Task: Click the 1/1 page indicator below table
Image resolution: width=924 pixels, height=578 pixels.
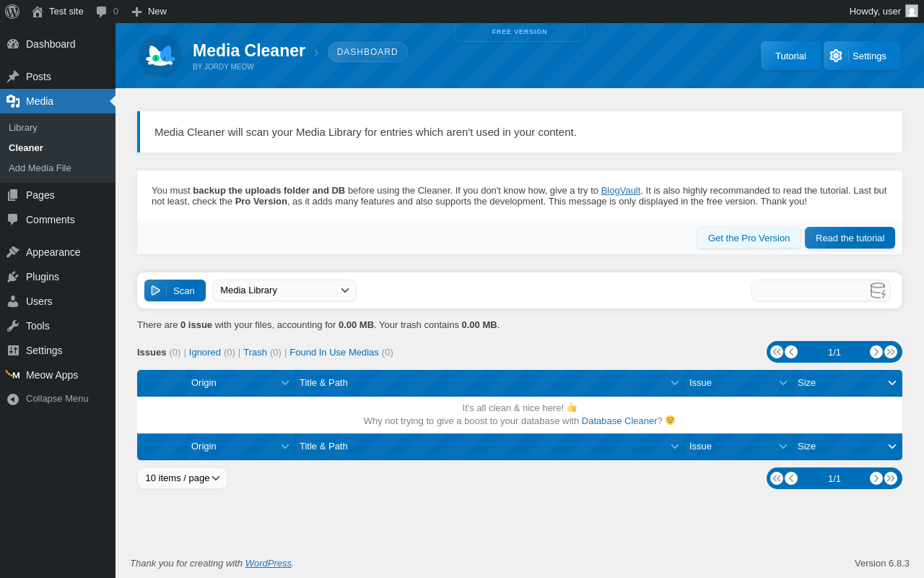Action: pyautogui.click(x=834, y=479)
